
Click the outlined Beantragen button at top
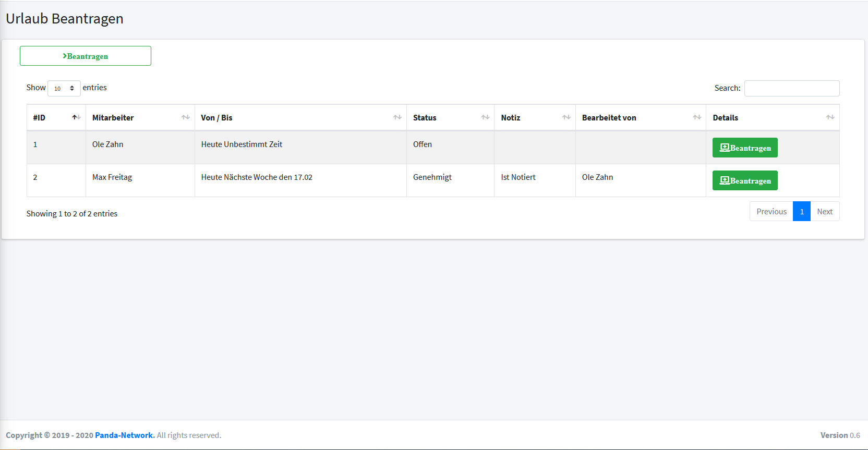(86, 56)
